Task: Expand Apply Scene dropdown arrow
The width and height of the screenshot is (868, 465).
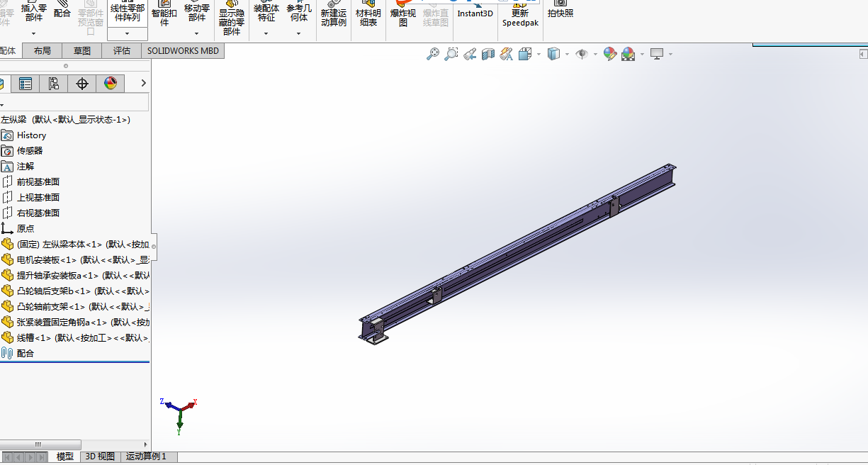Action: [642, 54]
